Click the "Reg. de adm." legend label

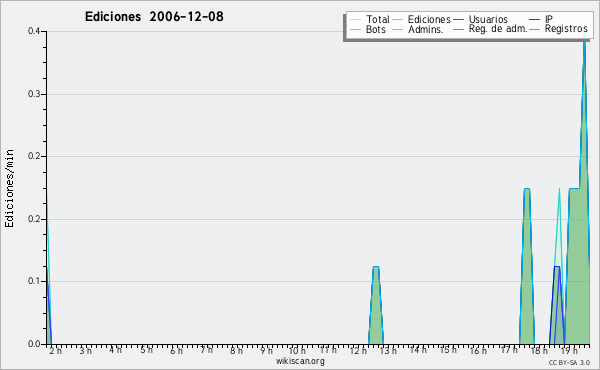click(498, 29)
